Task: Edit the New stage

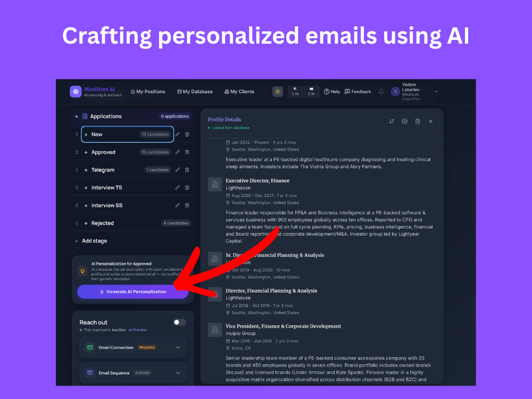Action: [178, 135]
